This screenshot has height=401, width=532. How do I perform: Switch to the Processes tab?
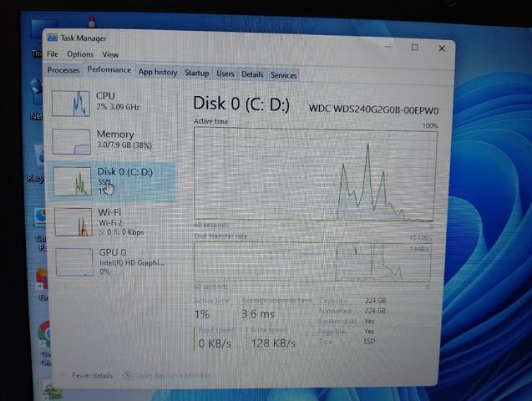63,70
